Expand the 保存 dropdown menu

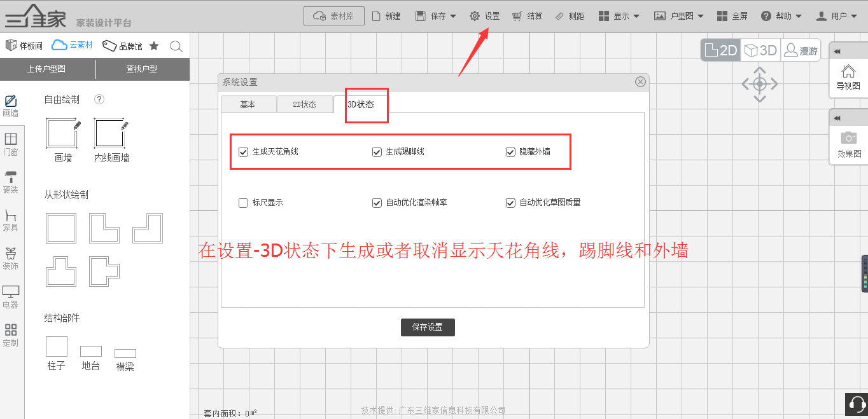(x=436, y=16)
